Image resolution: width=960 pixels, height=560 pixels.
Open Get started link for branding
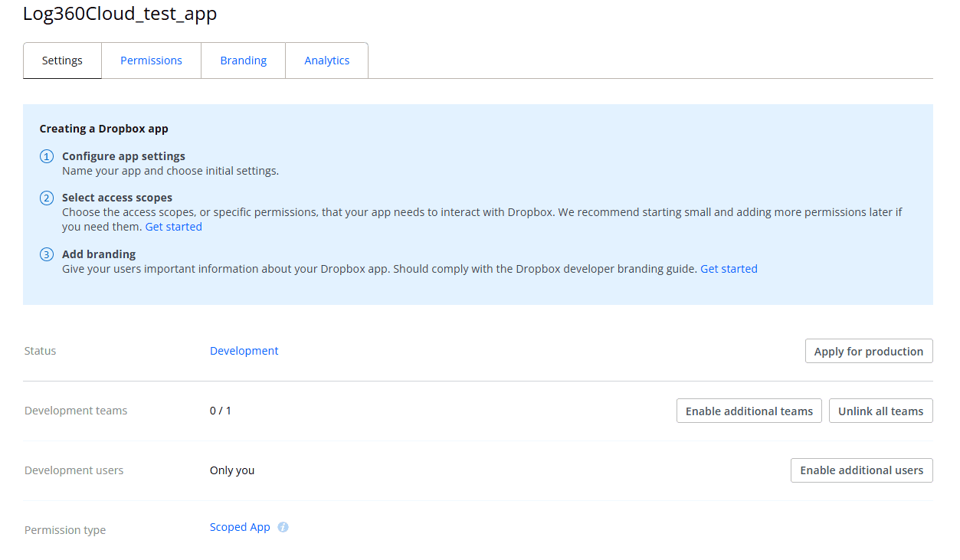click(729, 269)
